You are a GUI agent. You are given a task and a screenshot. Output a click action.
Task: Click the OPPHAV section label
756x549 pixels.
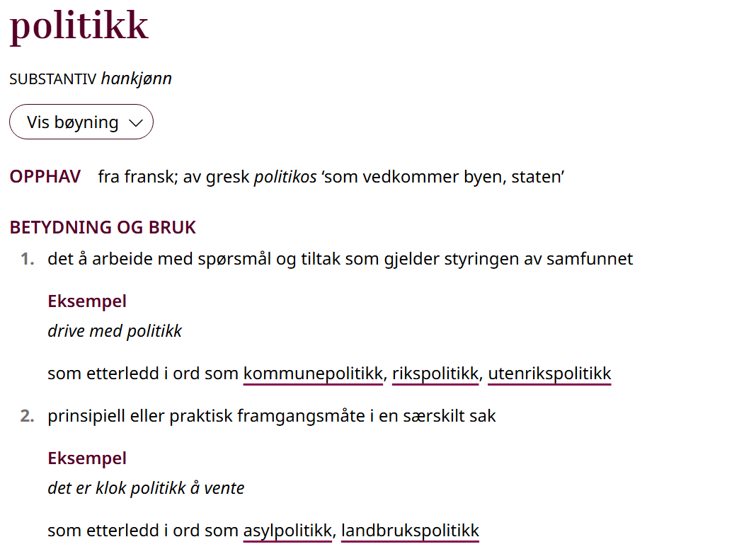(x=45, y=177)
